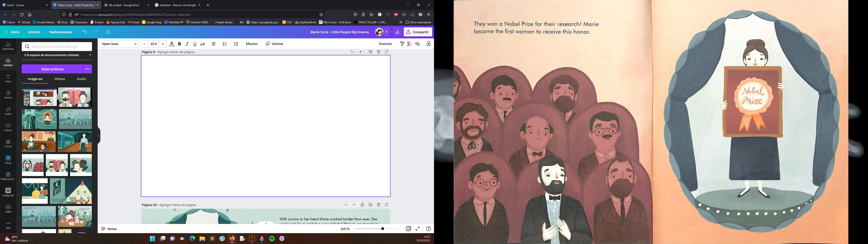Open the transparency checkerboard control
This screenshot has height=244, width=868.
(409, 44)
